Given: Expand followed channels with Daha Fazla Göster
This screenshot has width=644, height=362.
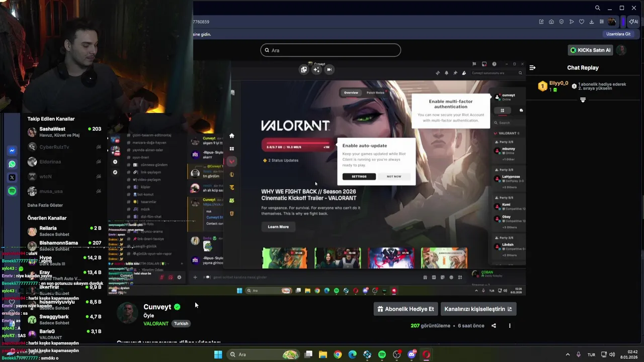Looking at the screenshot, I should pos(45,205).
